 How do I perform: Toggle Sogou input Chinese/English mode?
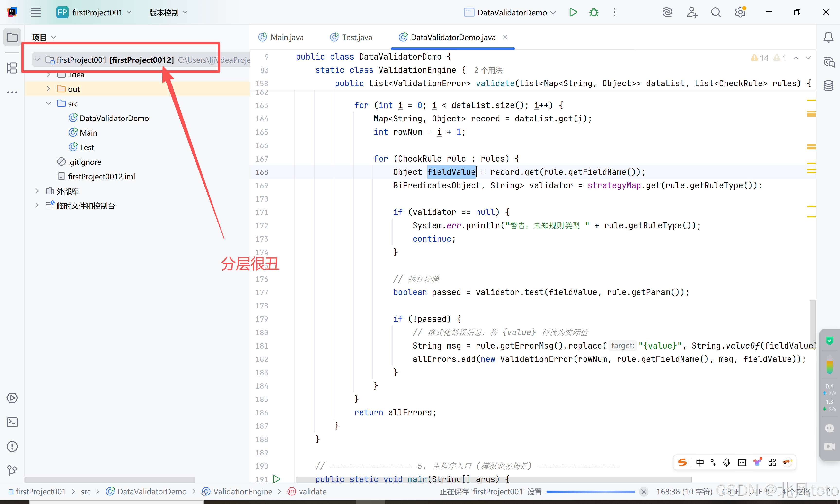click(700, 462)
